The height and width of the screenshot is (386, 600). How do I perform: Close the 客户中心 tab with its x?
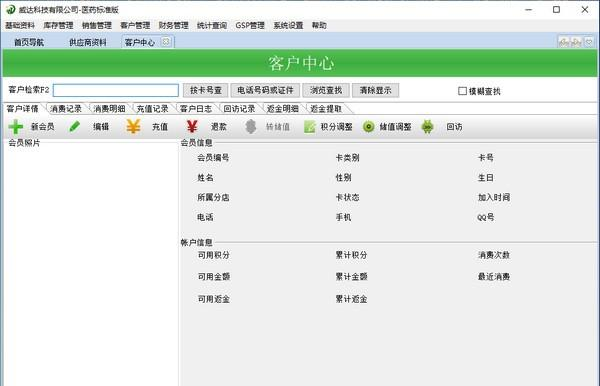coord(166,41)
